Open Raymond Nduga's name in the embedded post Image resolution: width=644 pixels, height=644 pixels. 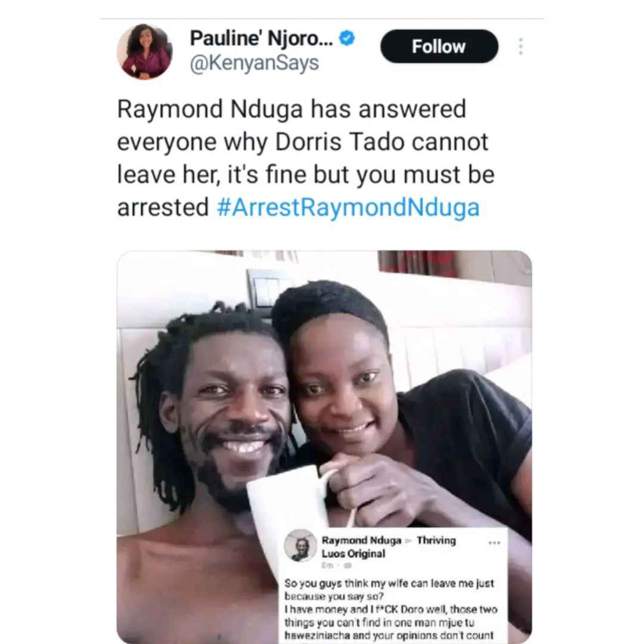[x=361, y=540]
